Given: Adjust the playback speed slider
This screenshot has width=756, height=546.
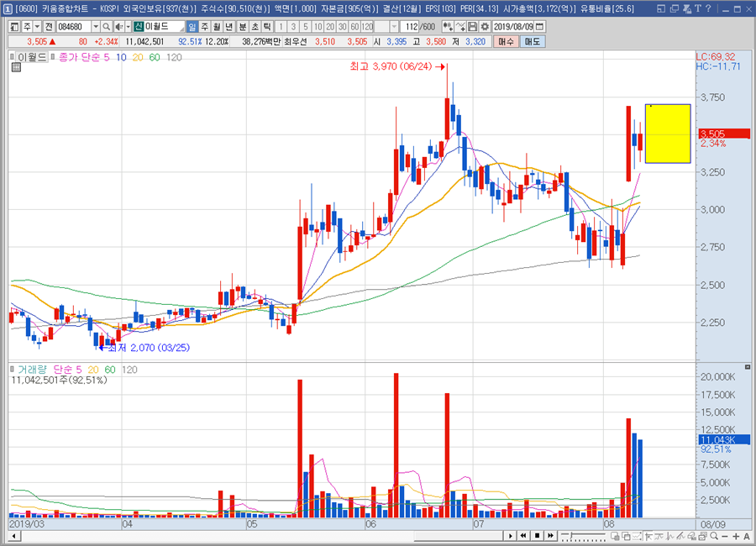Looking at the screenshot, I should 582,536.
